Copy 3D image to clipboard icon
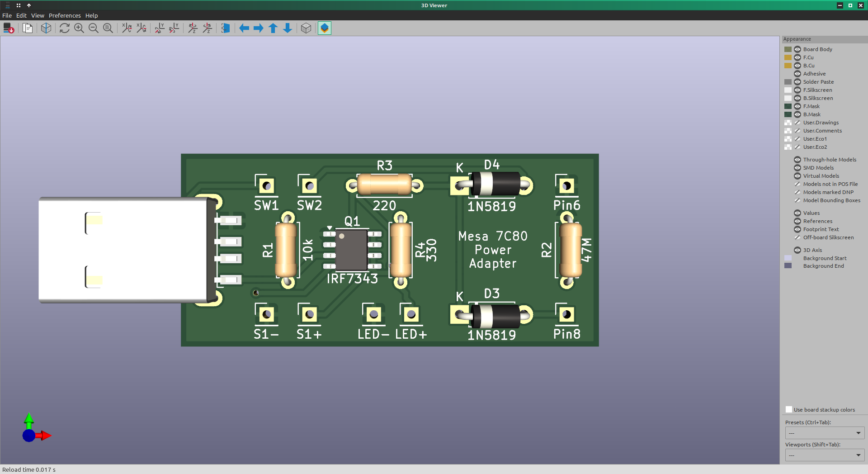 point(28,28)
